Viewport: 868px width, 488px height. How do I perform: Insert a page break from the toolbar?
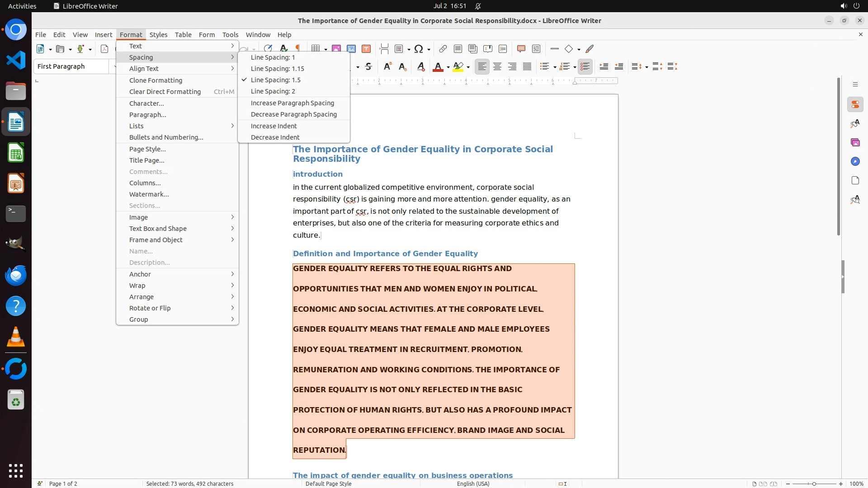pos(384,49)
